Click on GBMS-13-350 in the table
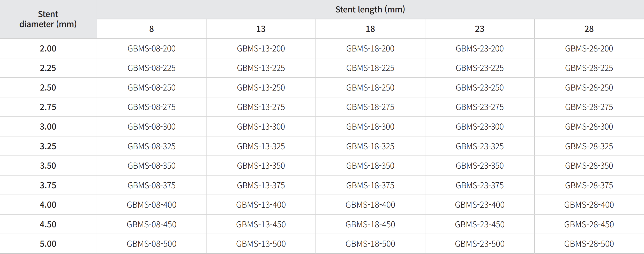Viewport: 644px width, 254px height. click(261, 166)
